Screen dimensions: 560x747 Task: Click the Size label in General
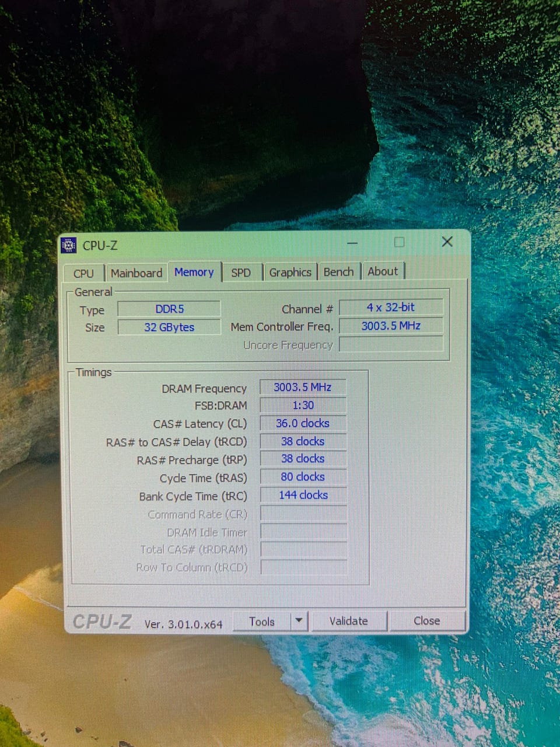click(94, 327)
